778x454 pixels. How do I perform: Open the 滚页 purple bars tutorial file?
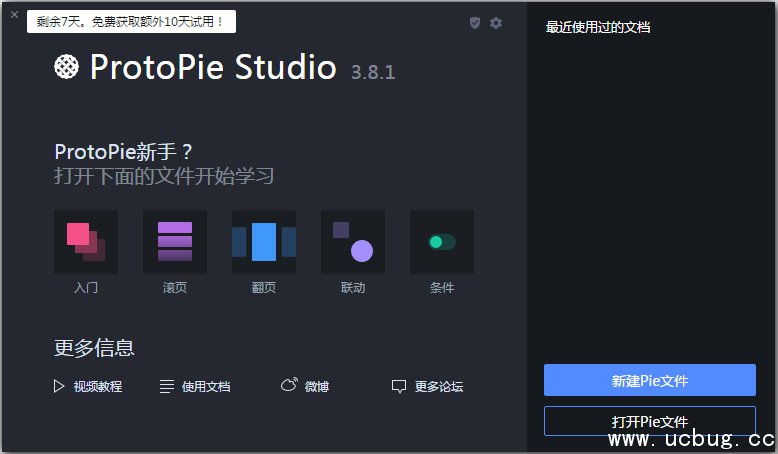click(x=175, y=242)
